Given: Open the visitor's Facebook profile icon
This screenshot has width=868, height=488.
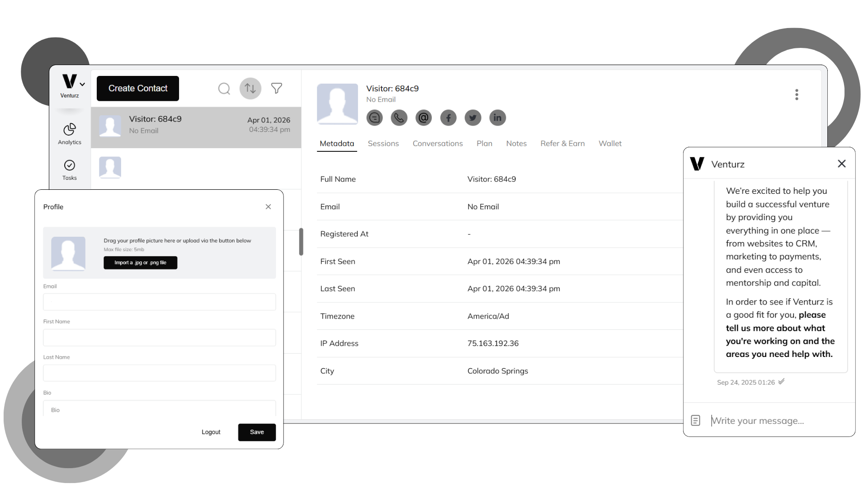Looking at the screenshot, I should (448, 117).
